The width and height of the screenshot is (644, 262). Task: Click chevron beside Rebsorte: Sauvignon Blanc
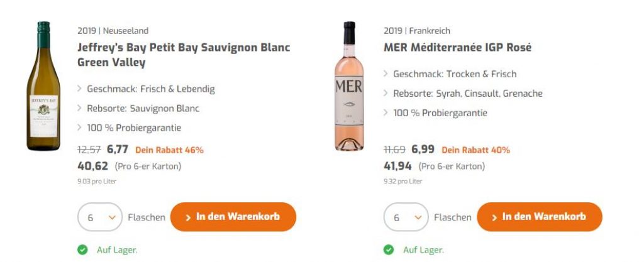pos(80,108)
